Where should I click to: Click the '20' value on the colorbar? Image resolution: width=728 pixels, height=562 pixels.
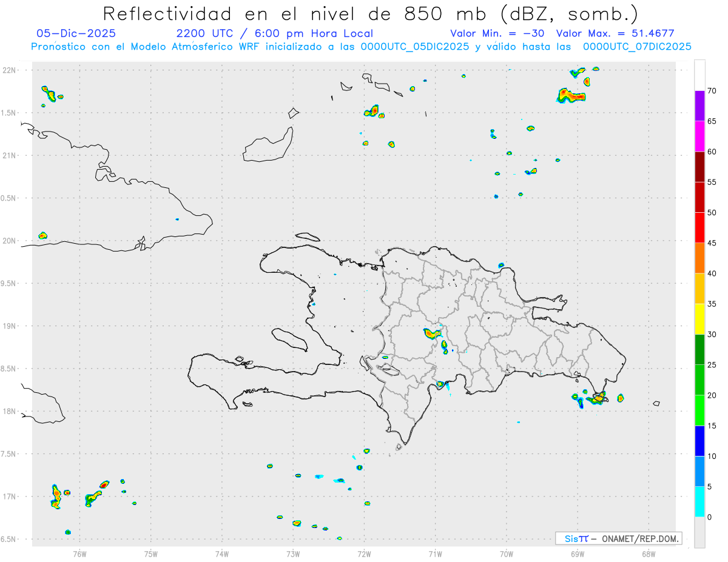[712, 395]
